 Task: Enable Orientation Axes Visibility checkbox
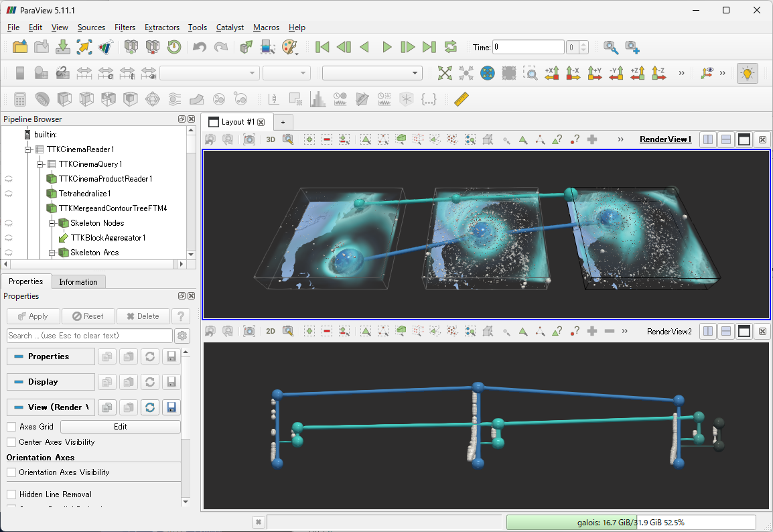coord(11,472)
